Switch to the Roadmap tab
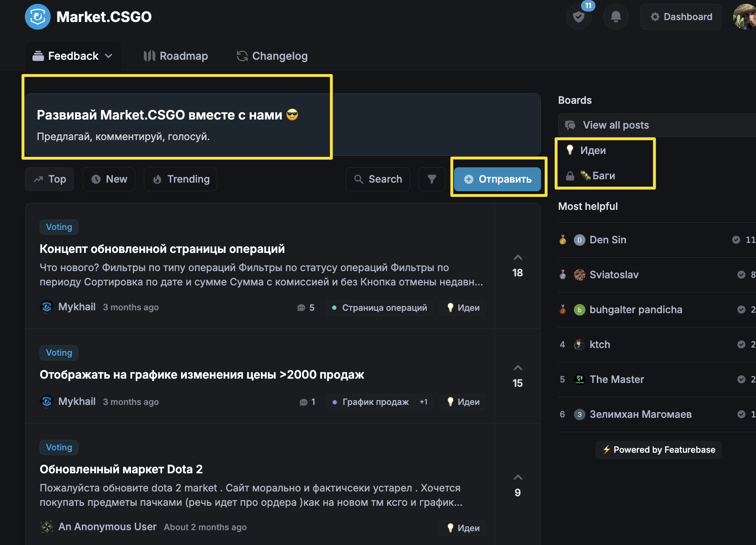This screenshot has height=545, width=756. pyautogui.click(x=176, y=56)
